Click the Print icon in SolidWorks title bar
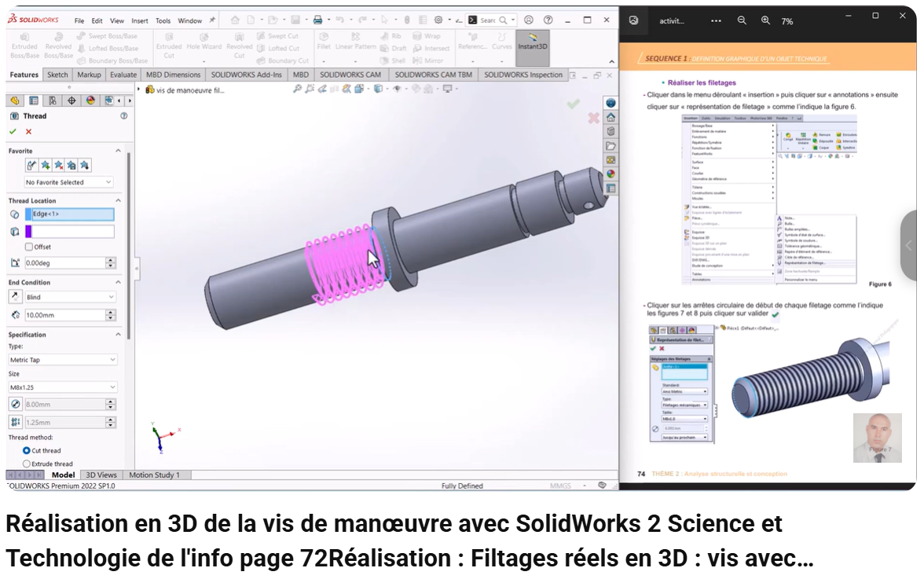924x579 pixels. 317,20
